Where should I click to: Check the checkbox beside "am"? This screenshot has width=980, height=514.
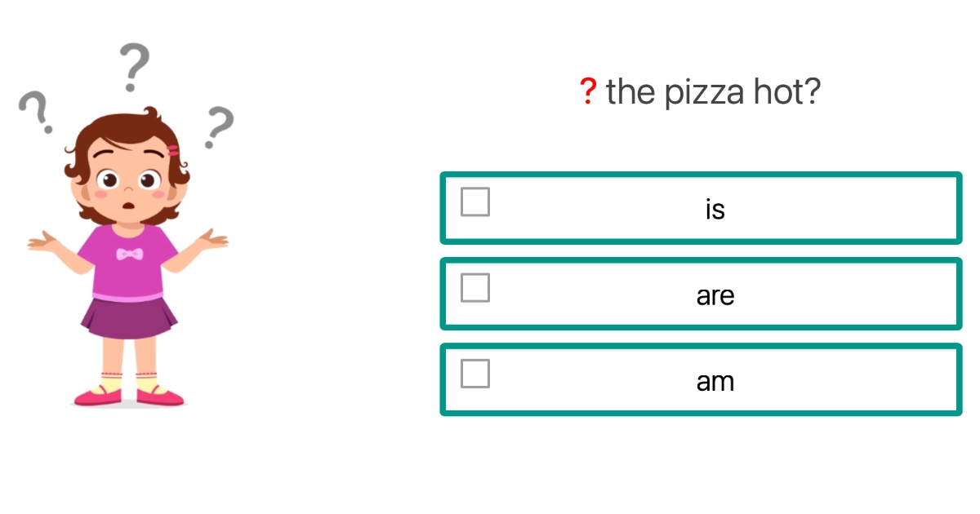pyautogui.click(x=474, y=374)
